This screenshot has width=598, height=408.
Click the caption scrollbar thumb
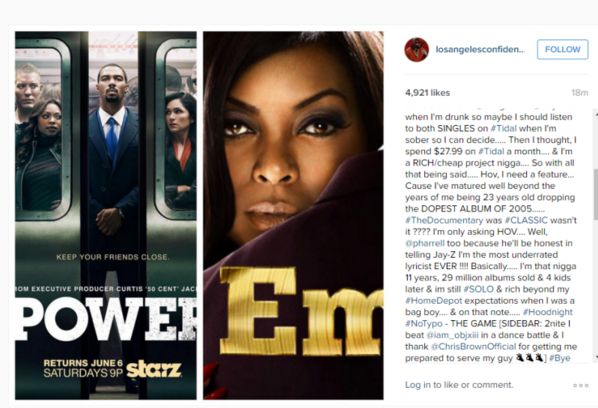(x=595, y=194)
